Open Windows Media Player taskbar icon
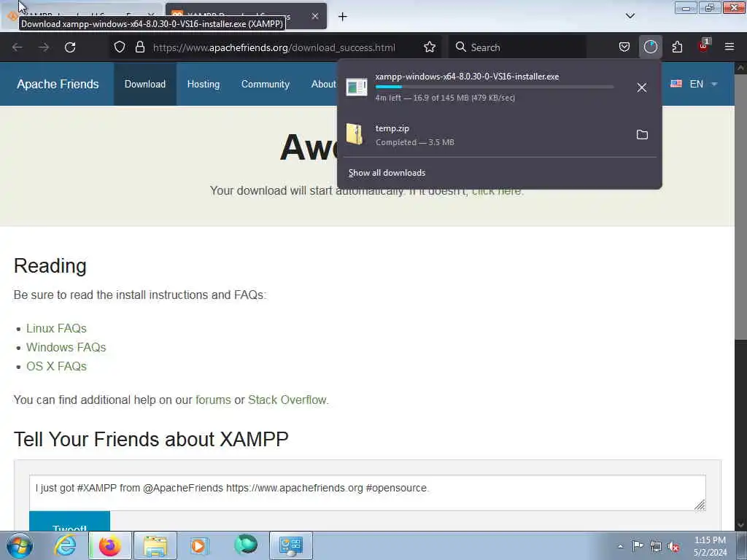The image size is (747, 560). (199, 545)
